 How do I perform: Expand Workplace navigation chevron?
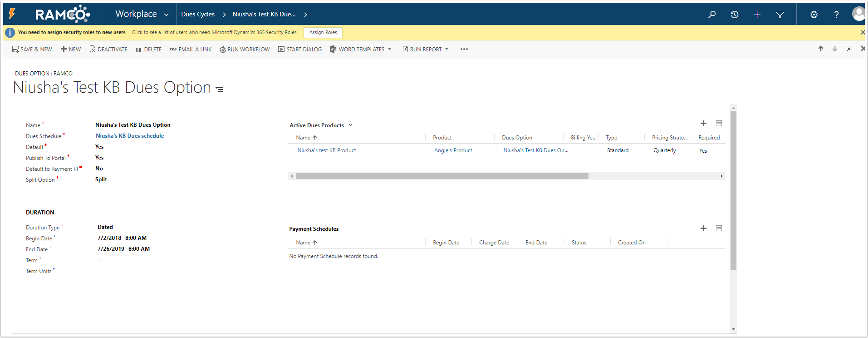(167, 15)
